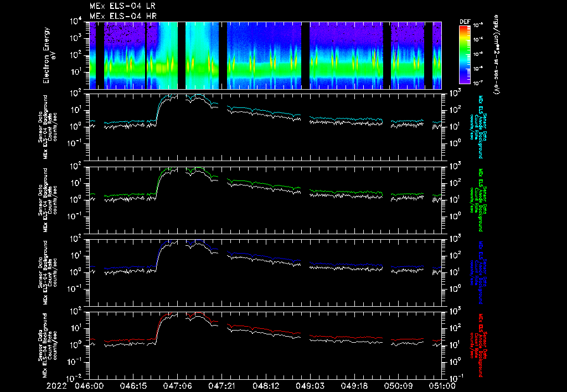Click the '049:03' time axis label
567x392 pixels.
pyautogui.click(x=310, y=386)
